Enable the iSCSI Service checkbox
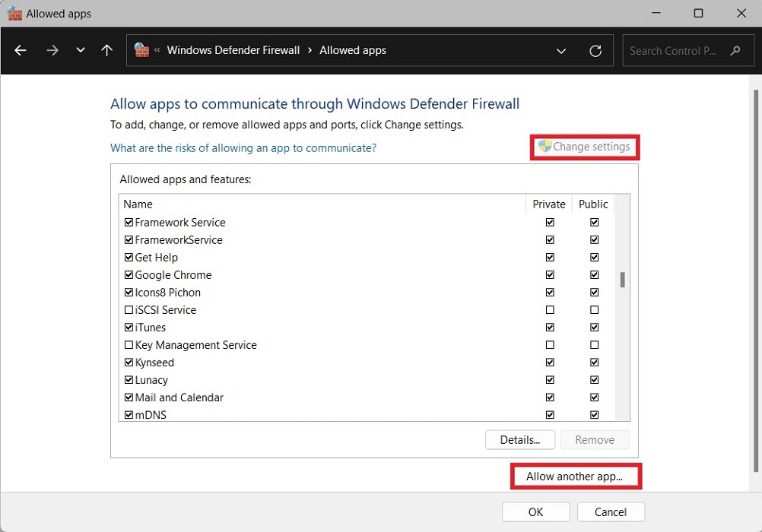762x532 pixels. pyautogui.click(x=129, y=309)
